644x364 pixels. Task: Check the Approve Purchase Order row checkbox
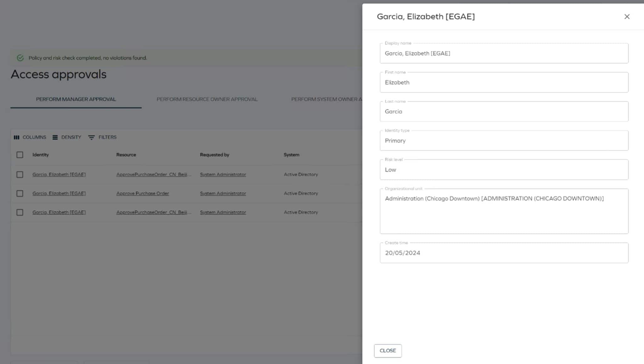coord(20,193)
